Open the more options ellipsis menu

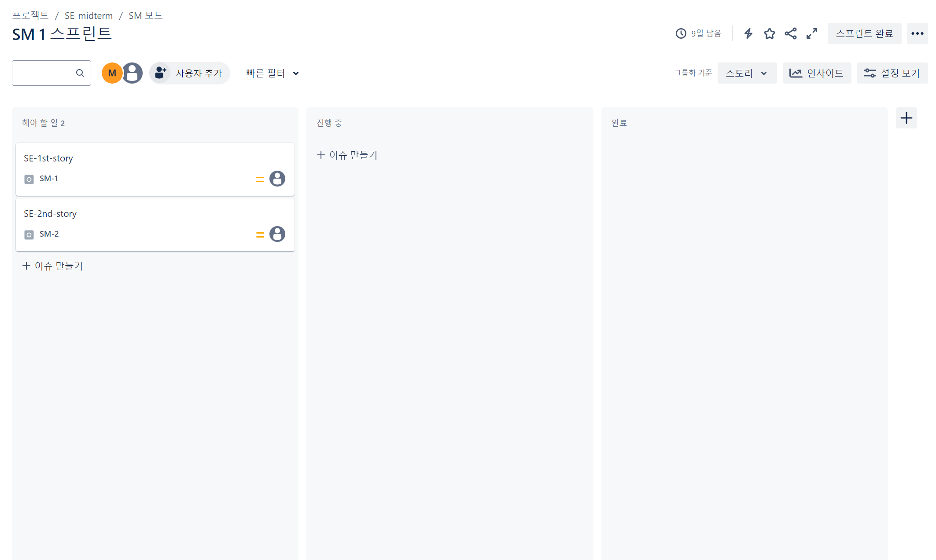click(x=917, y=33)
